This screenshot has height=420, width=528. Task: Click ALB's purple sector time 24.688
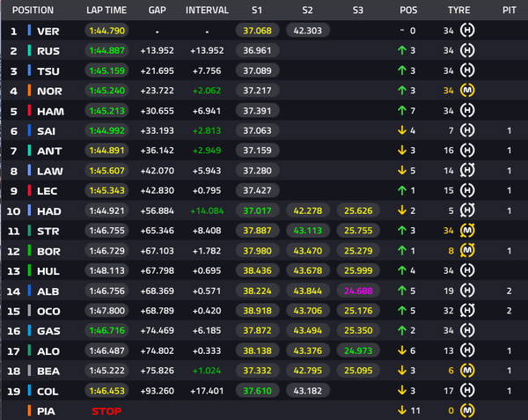pyautogui.click(x=358, y=291)
